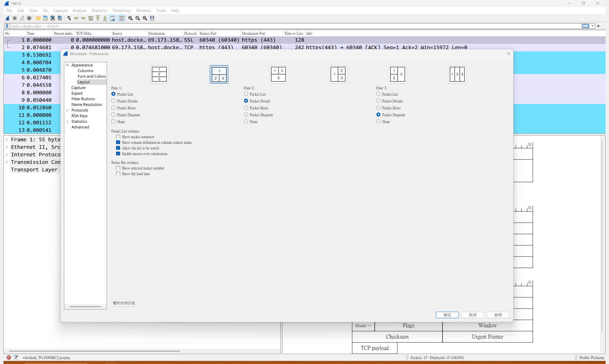Viewport: 609px width, 364px height.
Task: Expand Frame 1 details row
Action: point(7,139)
